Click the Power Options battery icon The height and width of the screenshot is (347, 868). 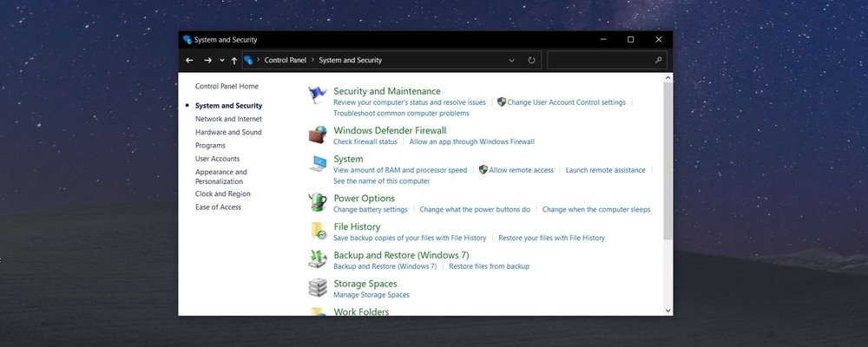point(318,202)
